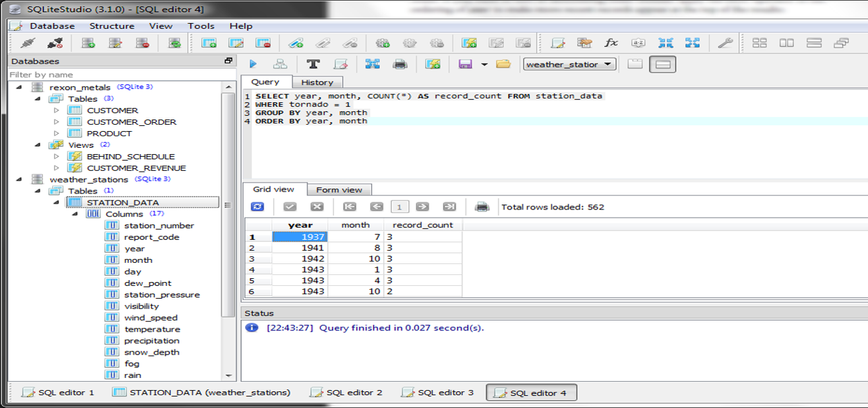This screenshot has height=408, width=868.
Task: Click the create table icon
Action: pos(209,43)
